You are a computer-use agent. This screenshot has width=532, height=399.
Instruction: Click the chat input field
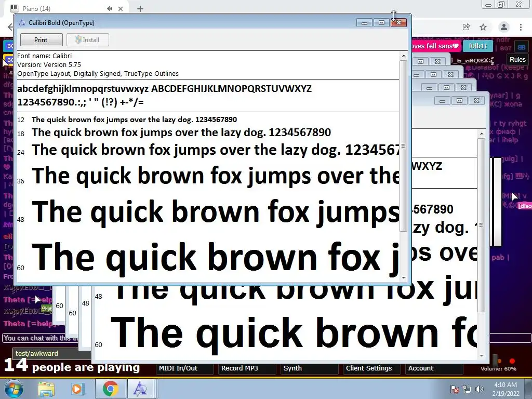pos(41,338)
